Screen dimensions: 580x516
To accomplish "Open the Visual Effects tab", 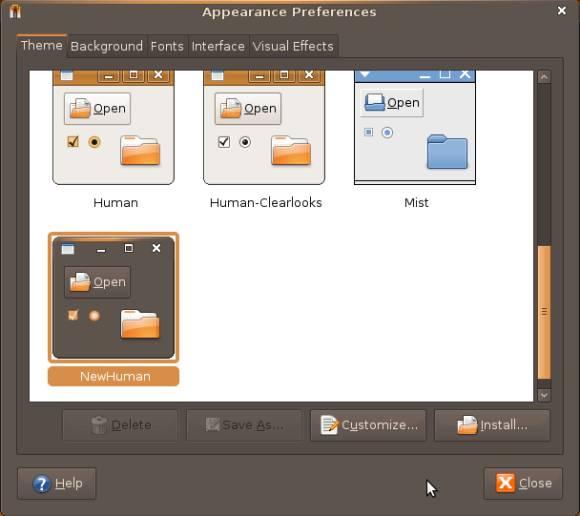I will coord(293,46).
